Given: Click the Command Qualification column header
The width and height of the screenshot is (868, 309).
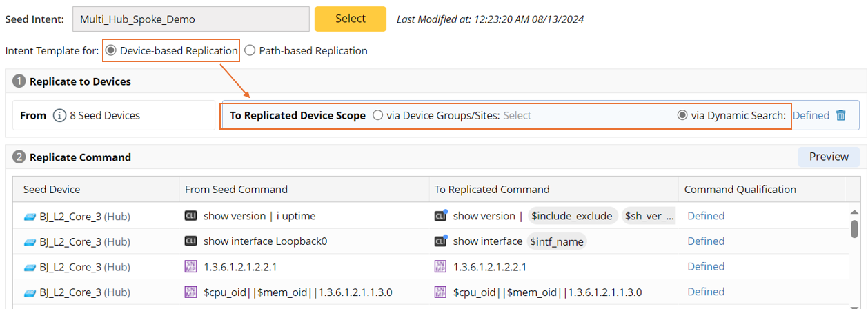Looking at the screenshot, I should coord(740,189).
